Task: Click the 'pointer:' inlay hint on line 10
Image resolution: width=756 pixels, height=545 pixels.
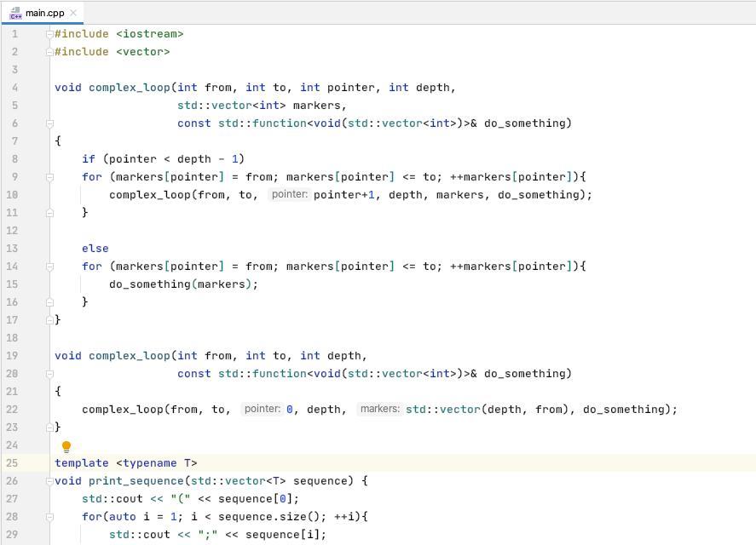Action: (x=289, y=194)
